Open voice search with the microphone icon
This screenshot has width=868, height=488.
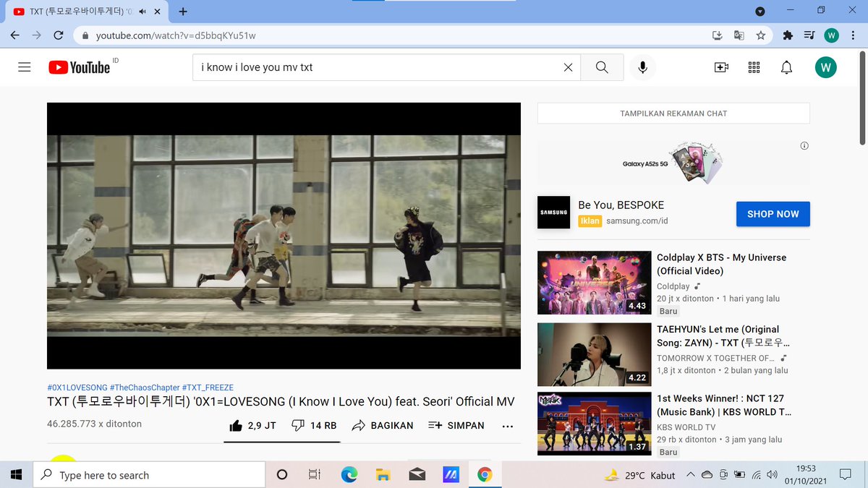[642, 67]
